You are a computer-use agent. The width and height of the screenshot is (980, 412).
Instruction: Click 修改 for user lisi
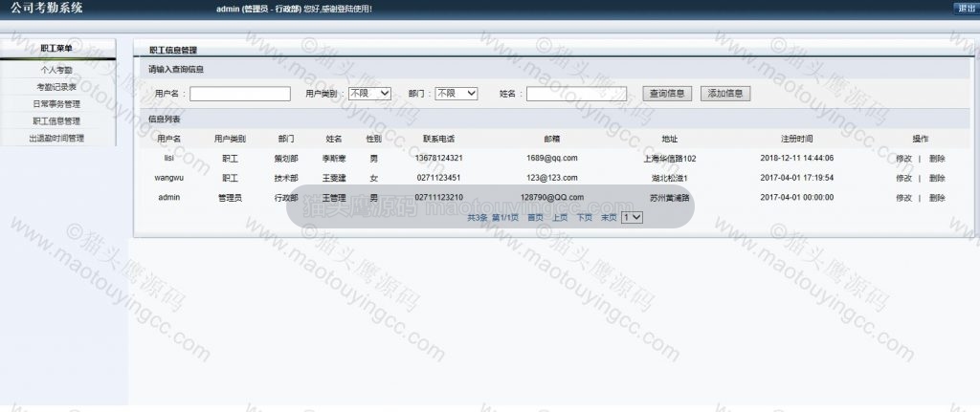point(903,159)
